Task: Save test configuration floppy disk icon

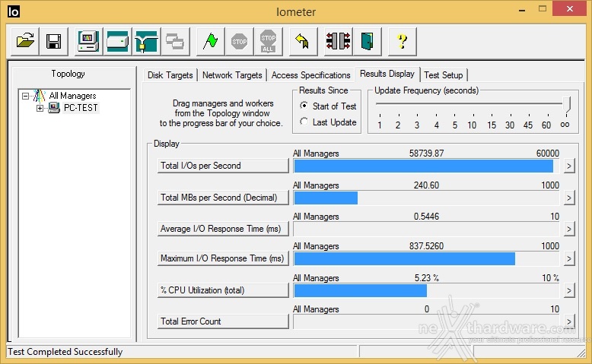Action: click(53, 41)
